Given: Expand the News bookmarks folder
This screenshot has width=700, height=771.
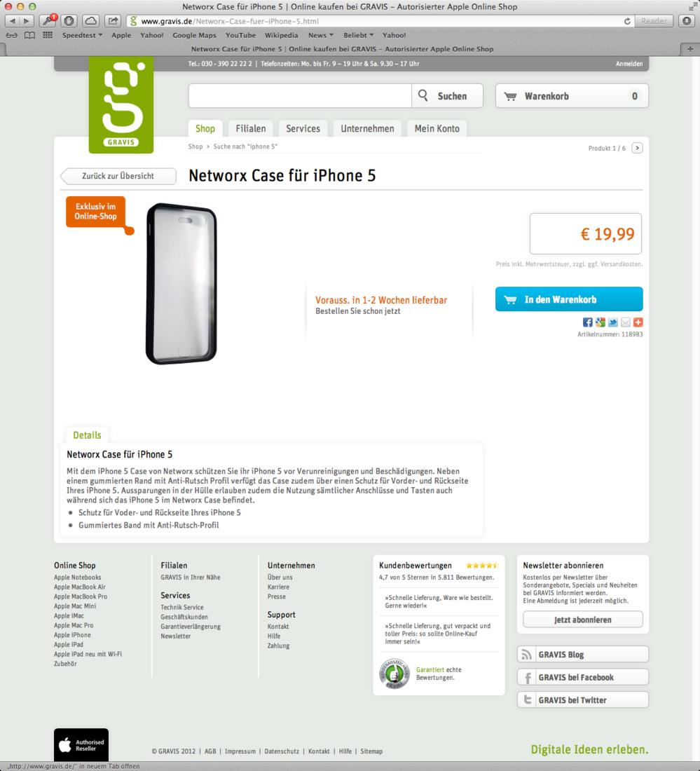Looking at the screenshot, I should click(320, 35).
